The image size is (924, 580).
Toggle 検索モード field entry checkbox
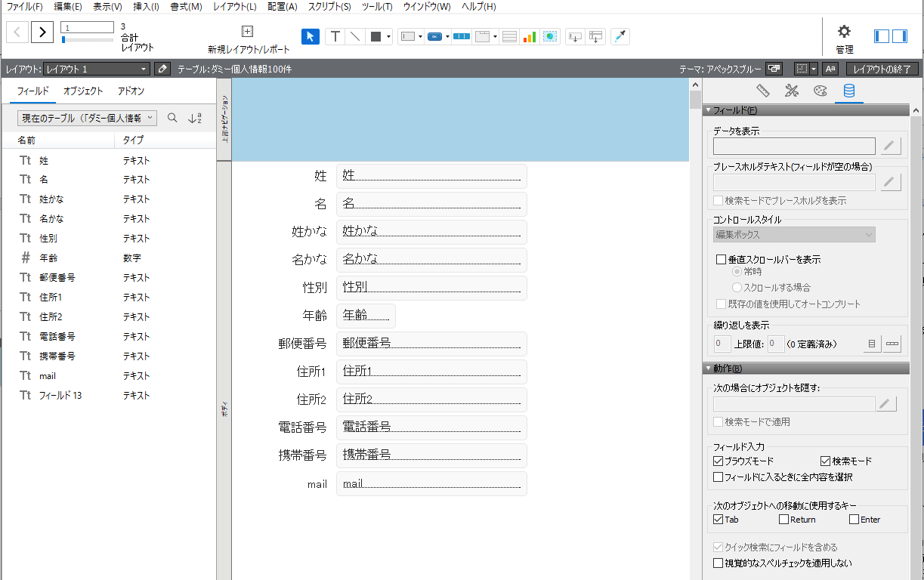[x=825, y=461]
